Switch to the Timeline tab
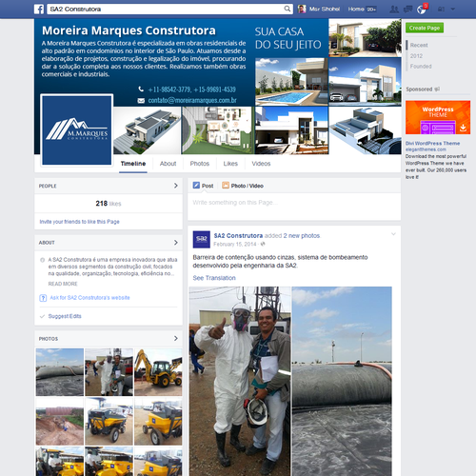This screenshot has height=476, width=476. pos(133,164)
